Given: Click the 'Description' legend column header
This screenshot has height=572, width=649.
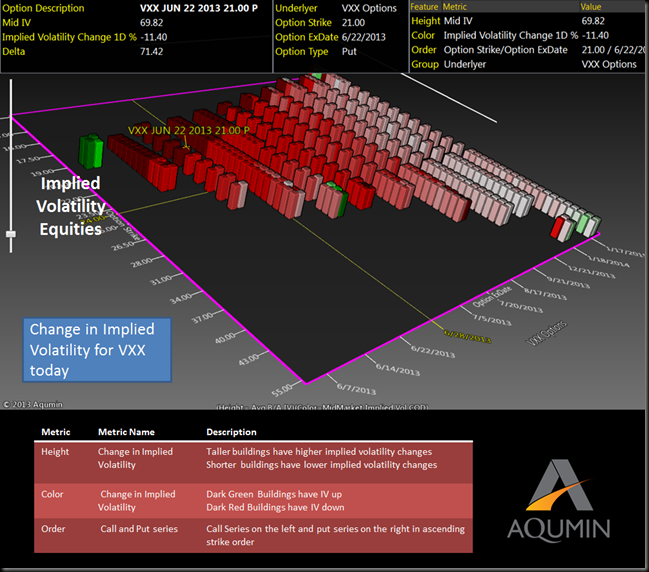Looking at the screenshot, I should tap(231, 432).
